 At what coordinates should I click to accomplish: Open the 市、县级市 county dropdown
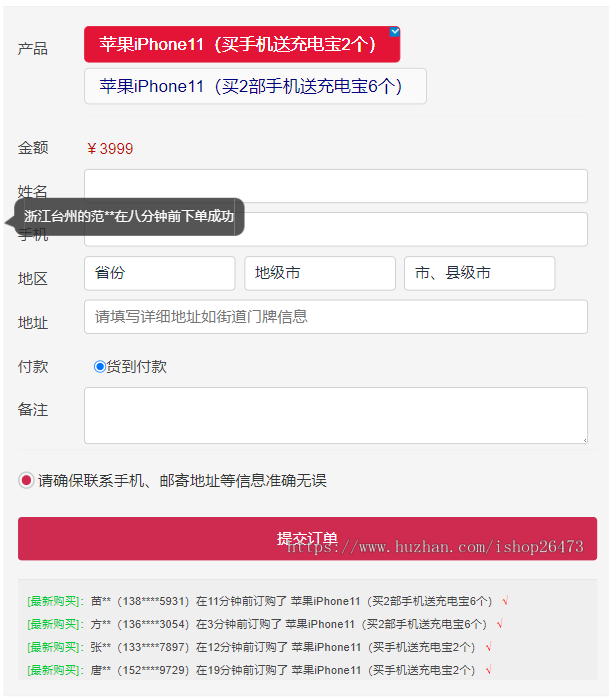tap(479, 273)
